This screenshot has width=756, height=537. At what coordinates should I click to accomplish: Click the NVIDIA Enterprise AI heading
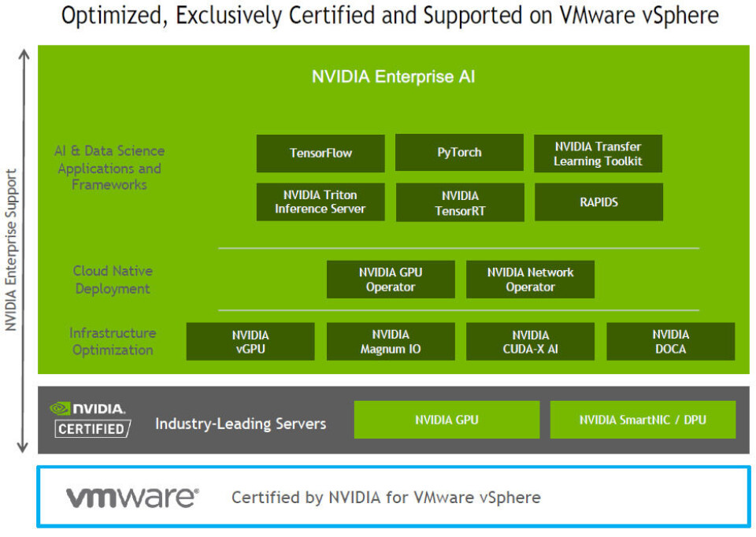[x=394, y=76]
